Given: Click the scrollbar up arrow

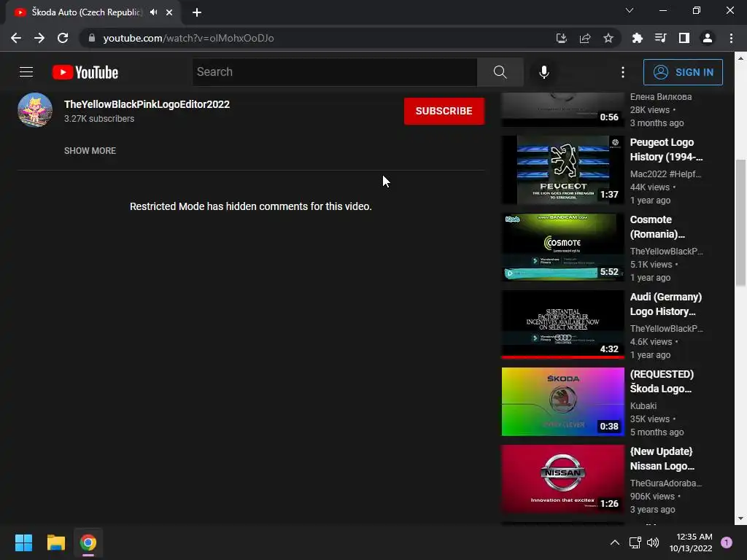Looking at the screenshot, I should pos(740,58).
